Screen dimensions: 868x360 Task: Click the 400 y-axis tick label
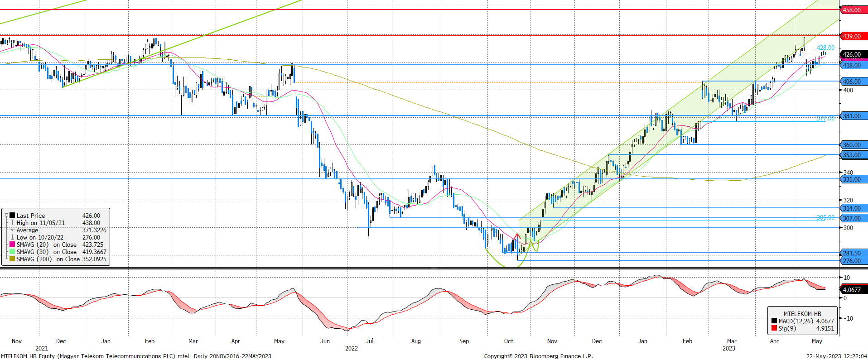click(x=848, y=90)
